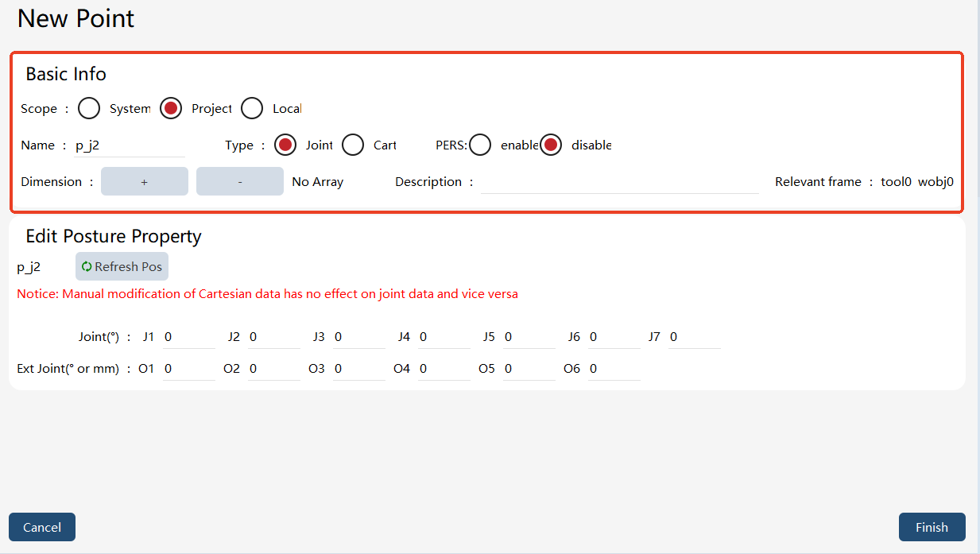Image resolution: width=980 pixels, height=554 pixels.
Task: Edit the J3 joint value field
Action: (359, 337)
